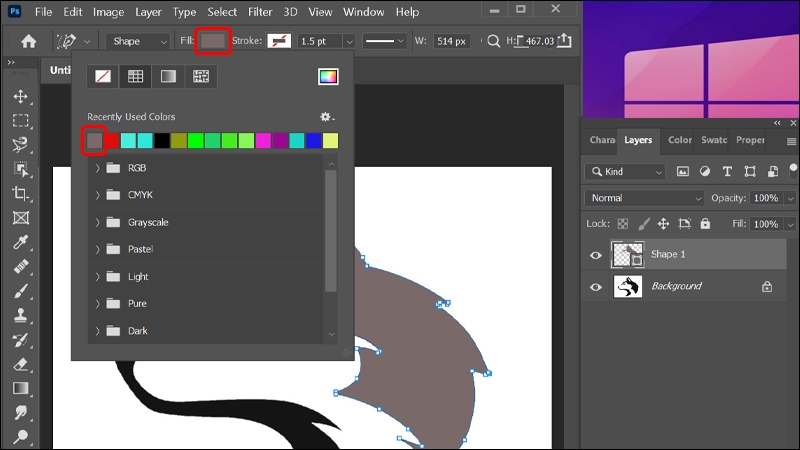The width and height of the screenshot is (800, 450).
Task: Expand the Pure swatch folder
Action: (x=97, y=304)
